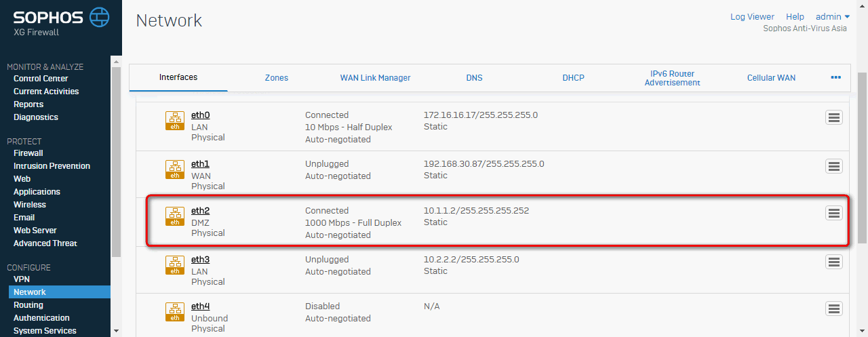The height and width of the screenshot is (337, 868).
Task: Open the eth2 hamburger menu icon
Action: (x=834, y=213)
